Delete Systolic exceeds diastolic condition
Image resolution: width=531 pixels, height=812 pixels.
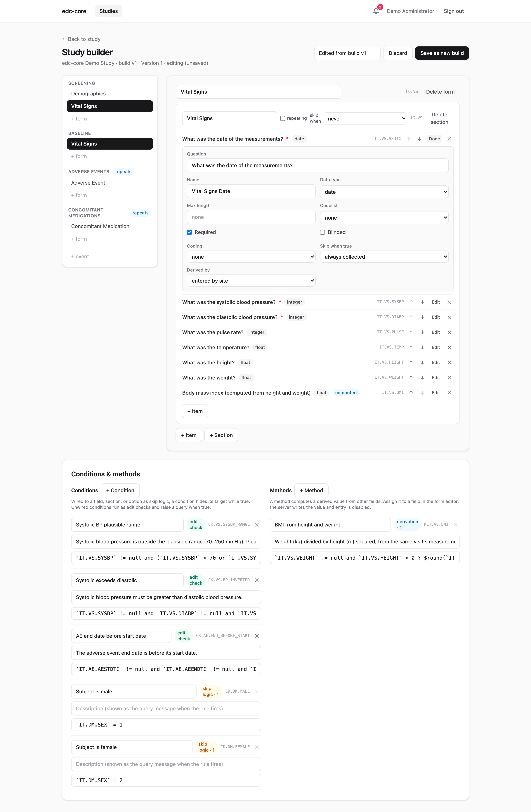click(257, 580)
